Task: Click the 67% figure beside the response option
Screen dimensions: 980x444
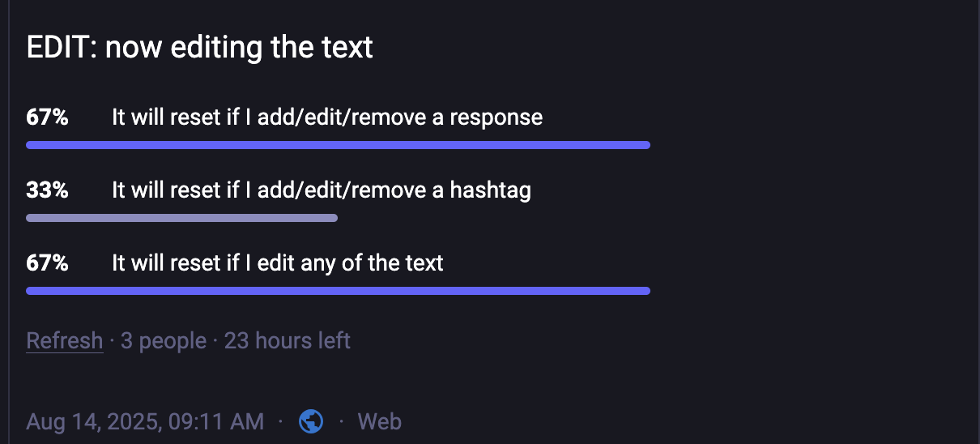Action: [47, 117]
